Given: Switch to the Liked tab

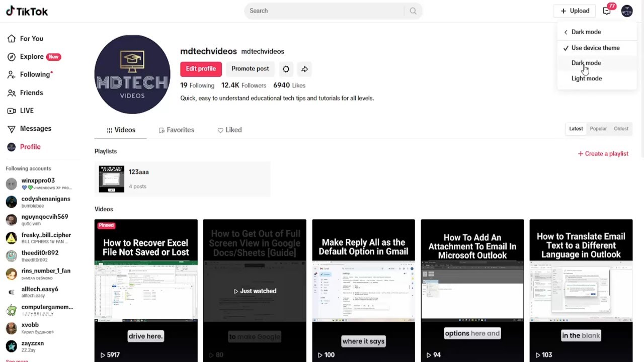Looking at the screenshot, I should [x=229, y=130].
